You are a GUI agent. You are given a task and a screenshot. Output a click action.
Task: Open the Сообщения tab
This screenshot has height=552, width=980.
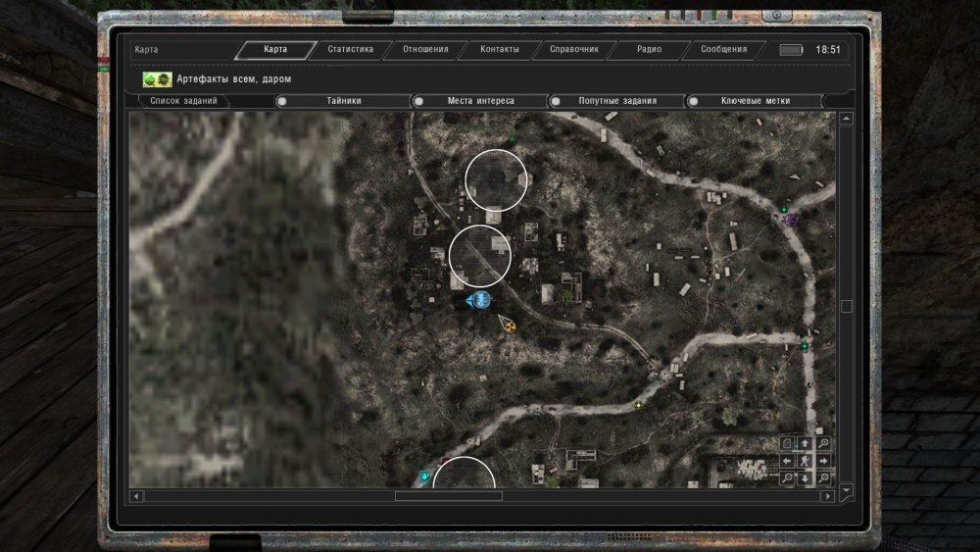(724, 49)
